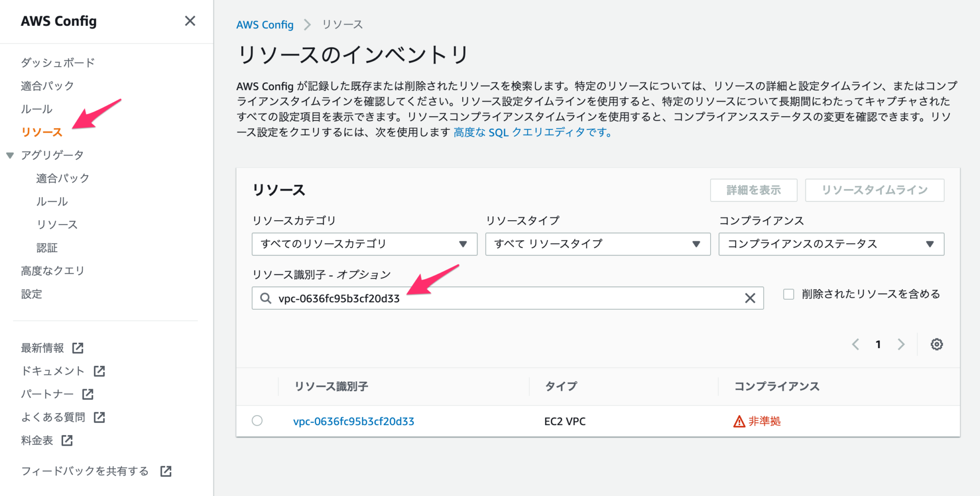Viewport: 980px width, 496px height.
Task: Open 料金表 via its external link icon
Action: point(68,440)
